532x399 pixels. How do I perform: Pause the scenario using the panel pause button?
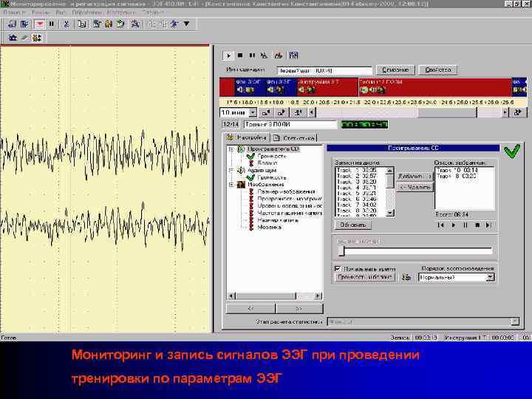[252, 55]
